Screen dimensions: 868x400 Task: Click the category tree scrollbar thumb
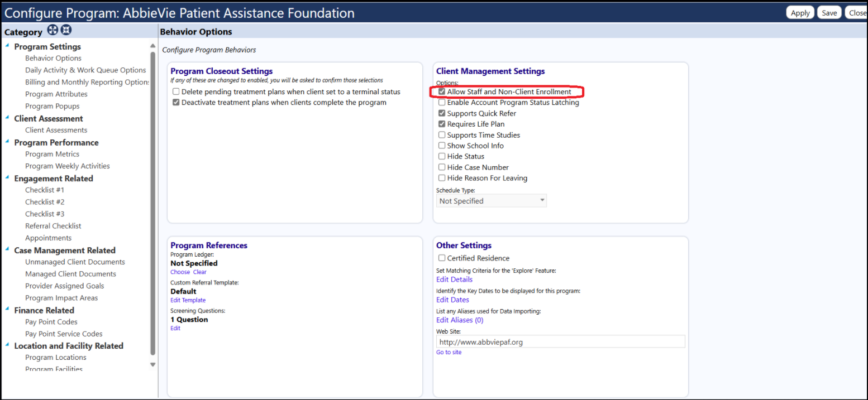tap(153, 204)
